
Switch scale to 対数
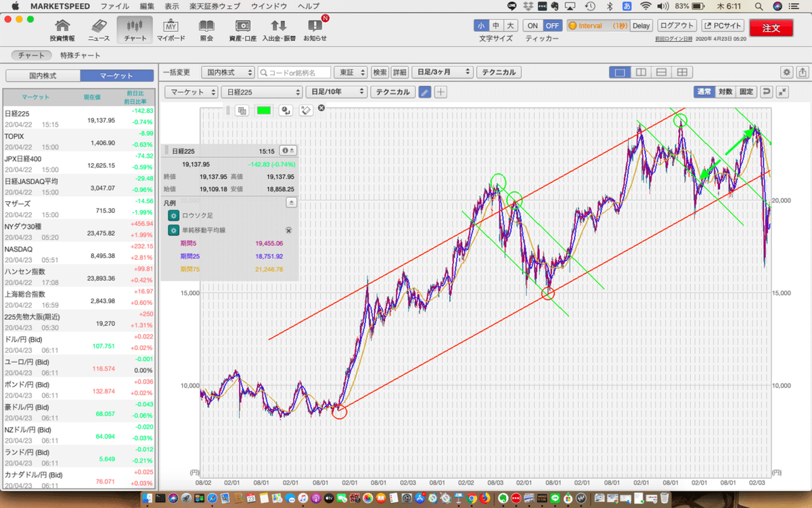725,92
